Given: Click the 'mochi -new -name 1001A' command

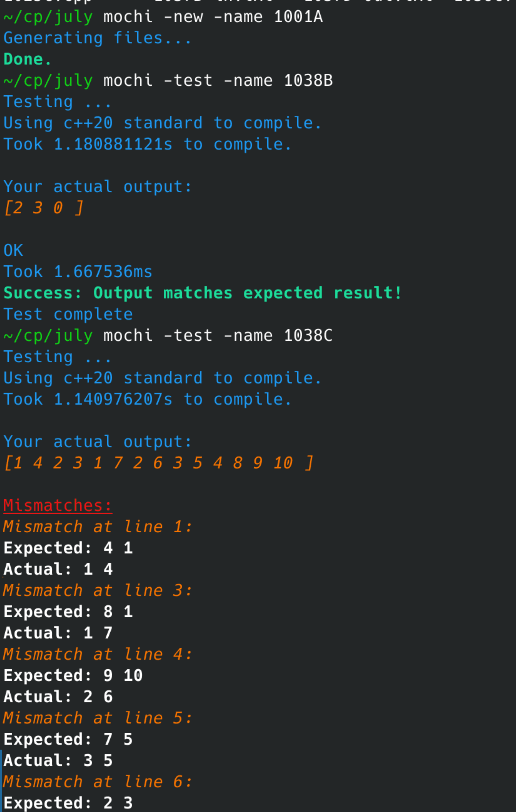Looking at the screenshot, I should 213,17.
